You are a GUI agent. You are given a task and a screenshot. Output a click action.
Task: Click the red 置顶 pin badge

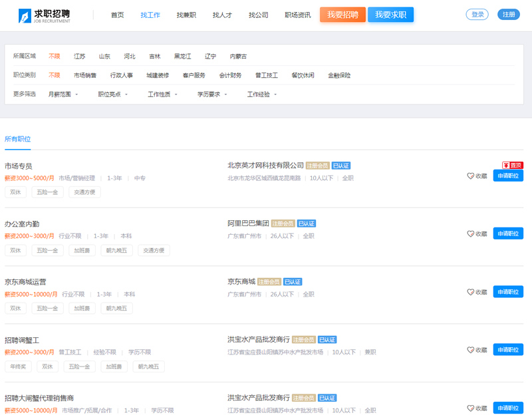513,165
